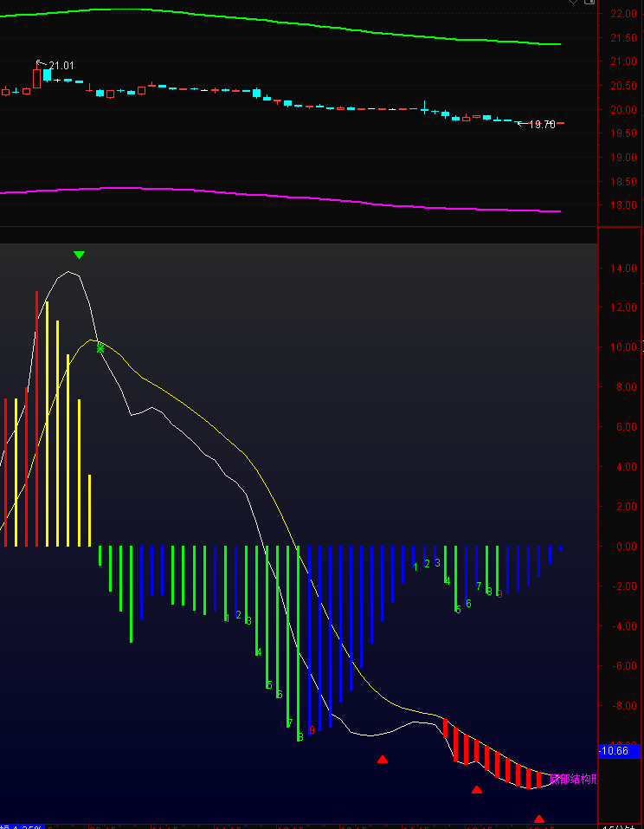This screenshot has width=644, height=829.
Task: Click the 12.00 indicator axis label
Action: tap(623, 308)
